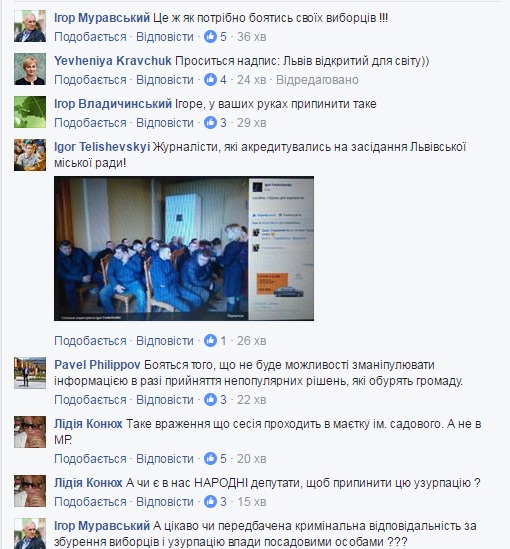Click the 36 хв timestamp on the first comment
Screen dimensions: 510x549
coord(251,37)
